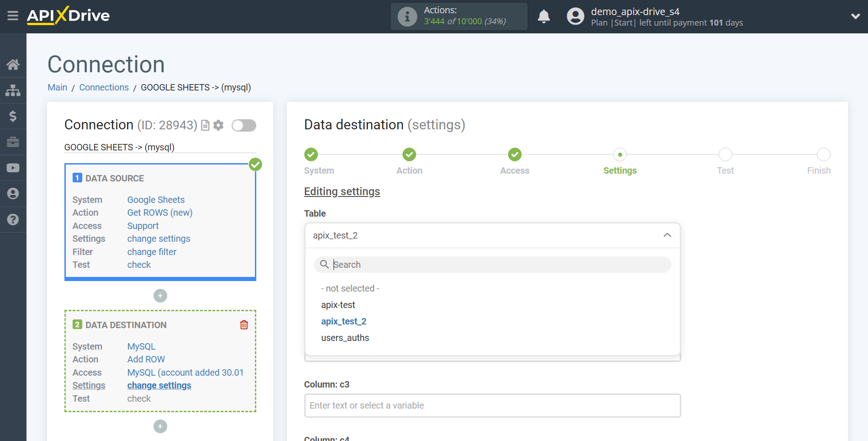Go to the Action step
The image size is (868, 441).
click(409, 154)
